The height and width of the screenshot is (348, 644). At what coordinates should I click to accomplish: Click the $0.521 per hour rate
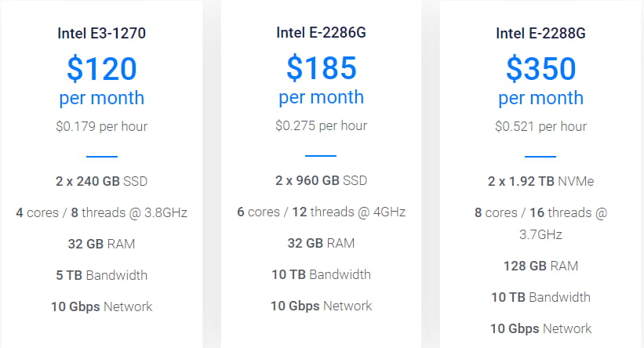click(540, 125)
